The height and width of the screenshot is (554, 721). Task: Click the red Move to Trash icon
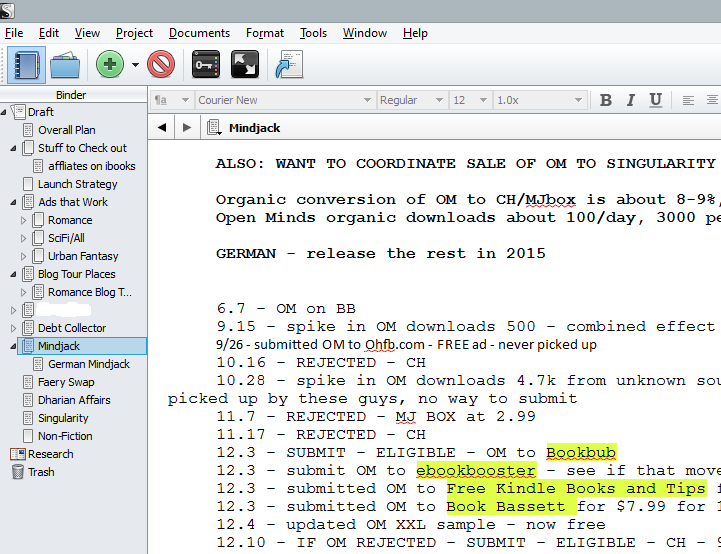pyautogui.click(x=160, y=65)
